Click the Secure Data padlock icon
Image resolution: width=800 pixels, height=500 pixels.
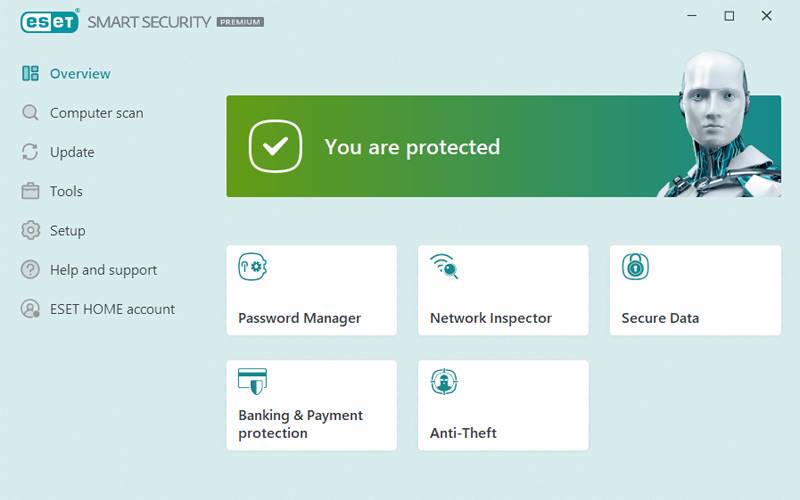point(635,267)
